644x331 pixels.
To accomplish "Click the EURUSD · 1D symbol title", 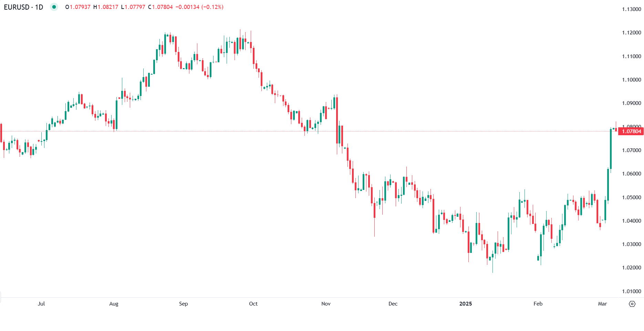I will coord(23,7).
